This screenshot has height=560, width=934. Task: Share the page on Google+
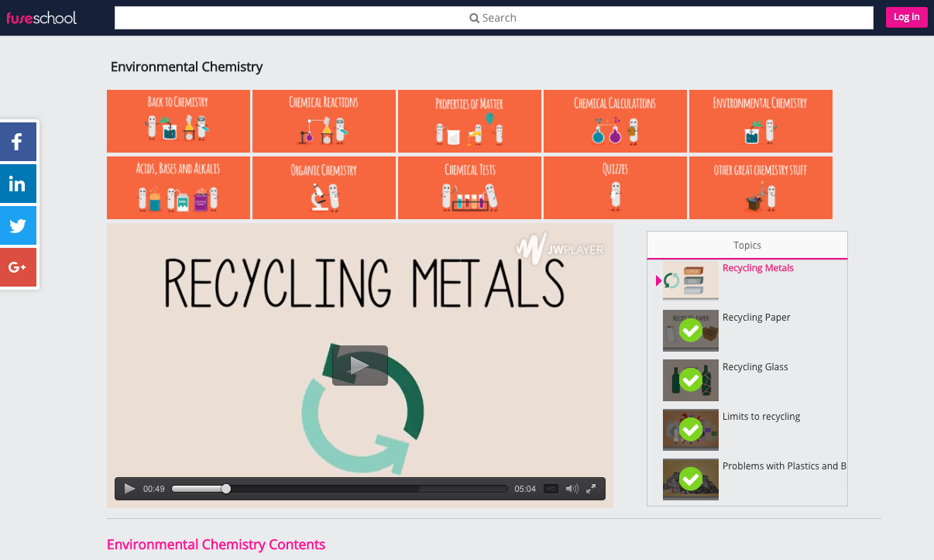(x=17, y=266)
